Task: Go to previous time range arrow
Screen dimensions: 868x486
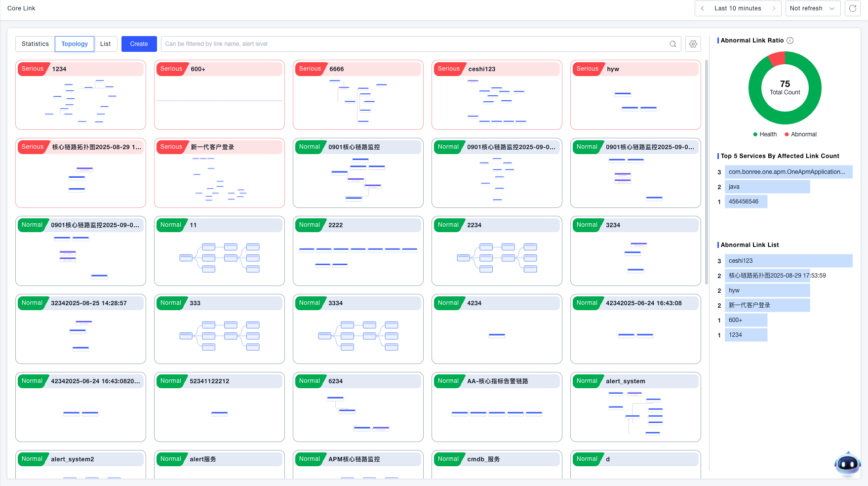Action: pyautogui.click(x=703, y=8)
